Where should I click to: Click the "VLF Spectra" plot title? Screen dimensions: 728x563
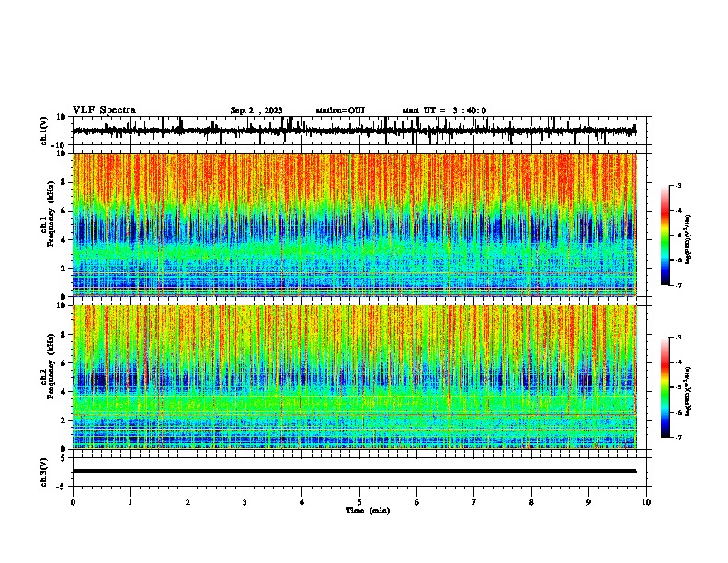point(104,110)
